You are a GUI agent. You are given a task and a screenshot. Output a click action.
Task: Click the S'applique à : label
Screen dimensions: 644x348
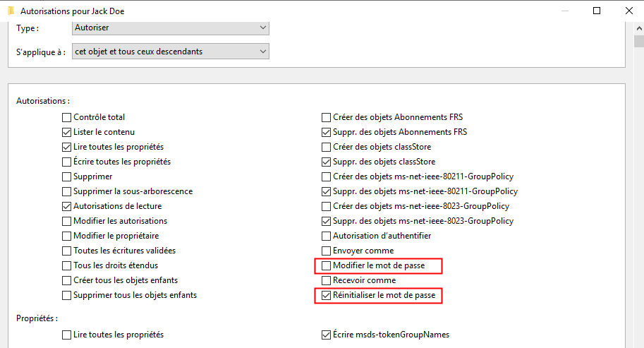41,52
